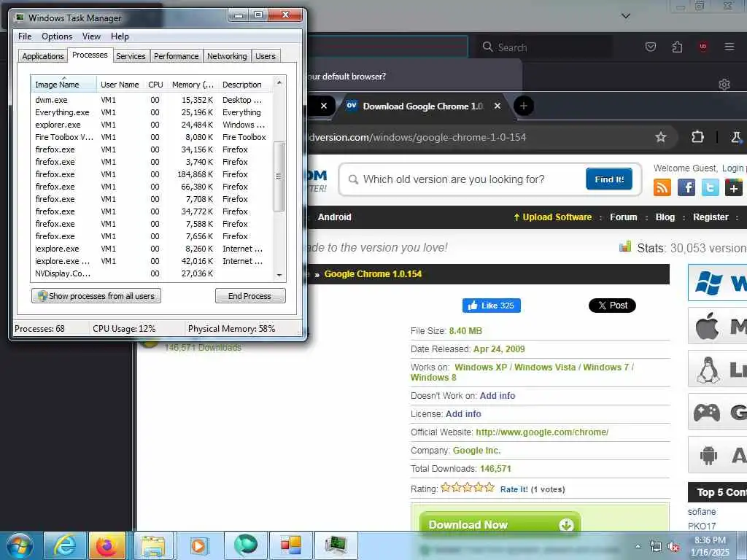
Task: Switch to the Users tab
Action: [x=266, y=55]
